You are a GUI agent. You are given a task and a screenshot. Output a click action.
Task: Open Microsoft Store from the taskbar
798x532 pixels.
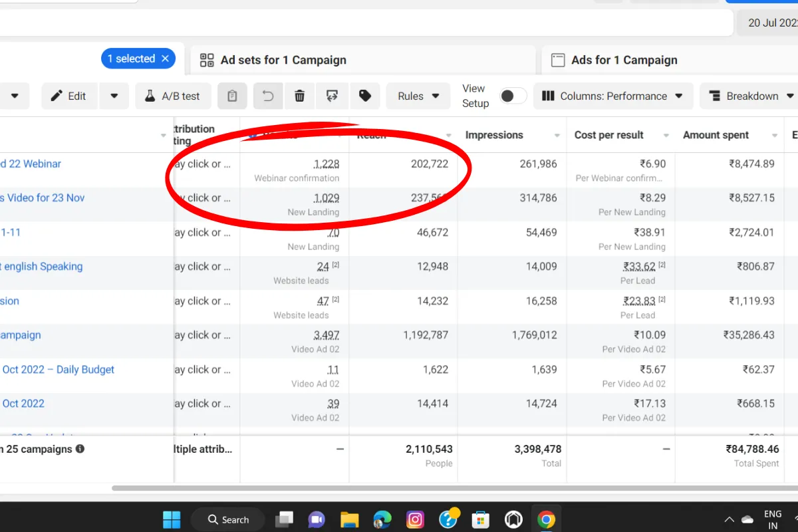click(x=481, y=519)
